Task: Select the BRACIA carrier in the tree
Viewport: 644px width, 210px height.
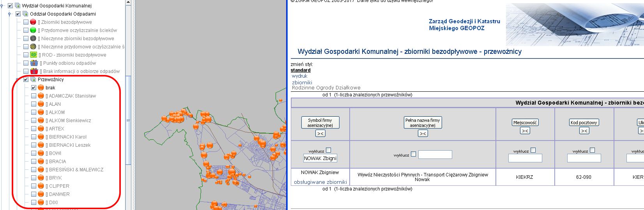Action: pyautogui.click(x=57, y=162)
